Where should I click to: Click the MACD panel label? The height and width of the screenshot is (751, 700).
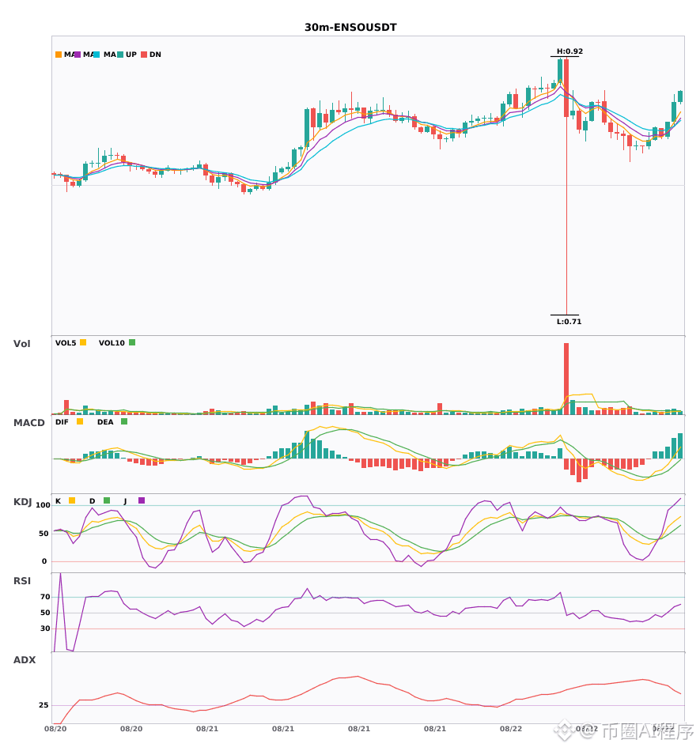28,423
